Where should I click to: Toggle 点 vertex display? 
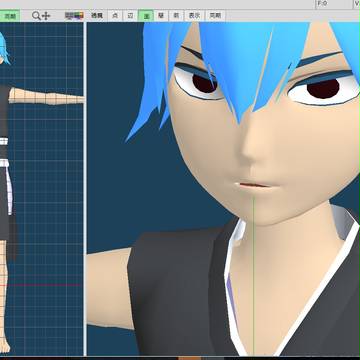coord(115,16)
